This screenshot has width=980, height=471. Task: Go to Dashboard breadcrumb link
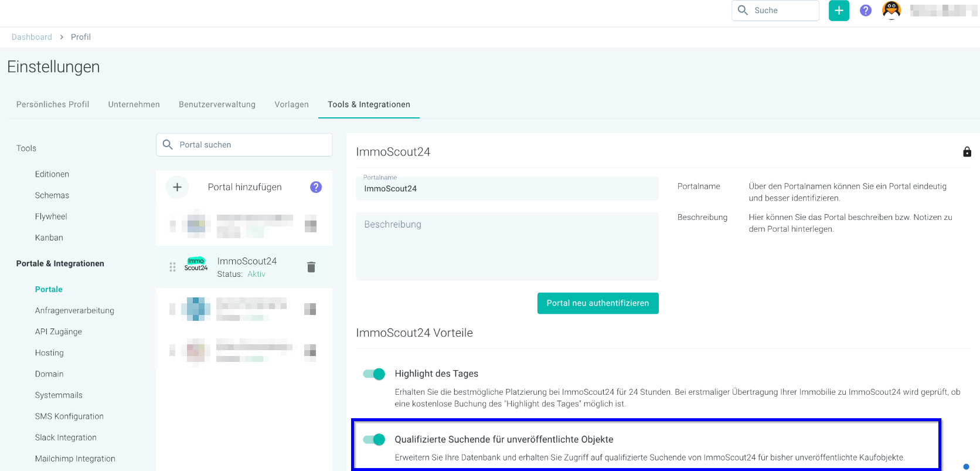click(32, 37)
